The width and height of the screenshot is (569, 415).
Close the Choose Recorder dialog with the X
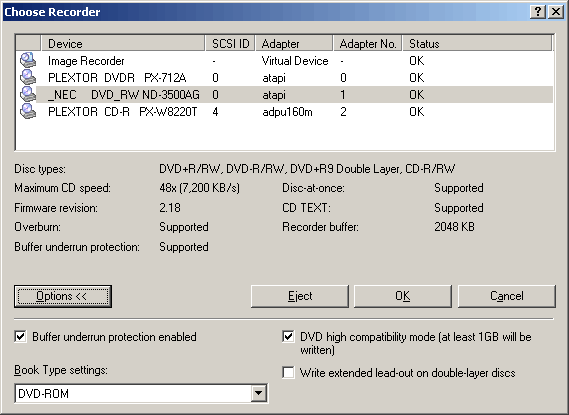pyautogui.click(x=556, y=12)
